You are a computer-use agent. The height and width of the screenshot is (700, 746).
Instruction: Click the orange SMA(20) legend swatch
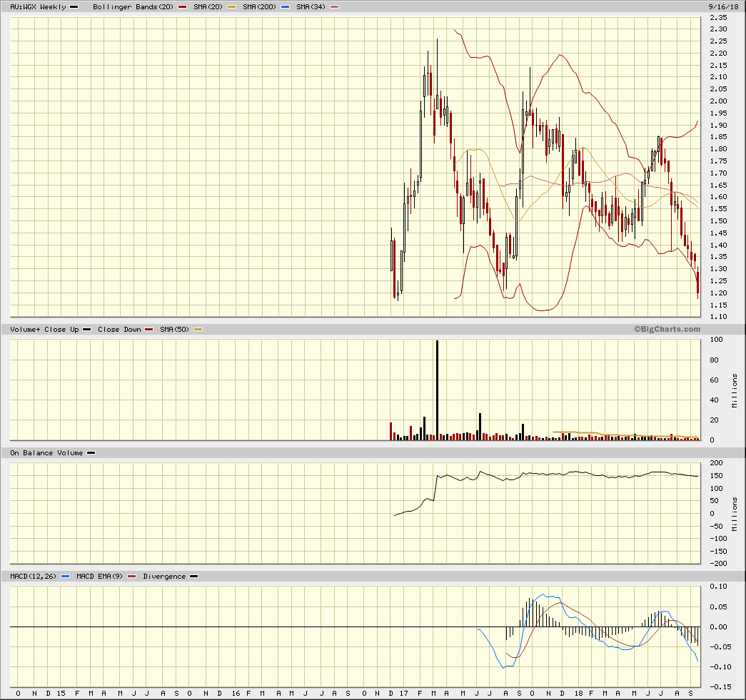pyautogui.click(x=231, y=7)
